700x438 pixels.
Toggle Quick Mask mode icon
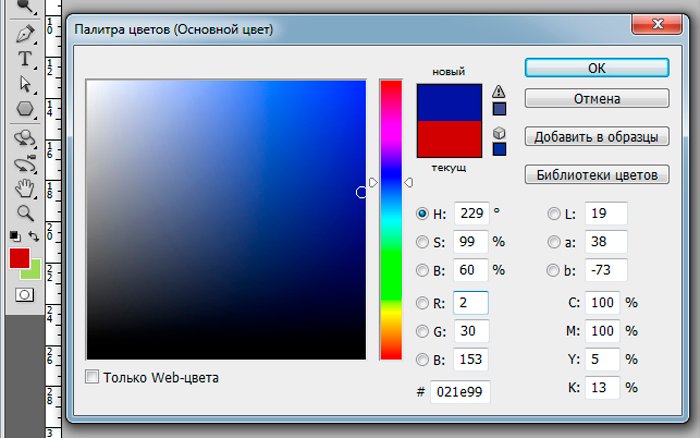[x=25, y=295]
